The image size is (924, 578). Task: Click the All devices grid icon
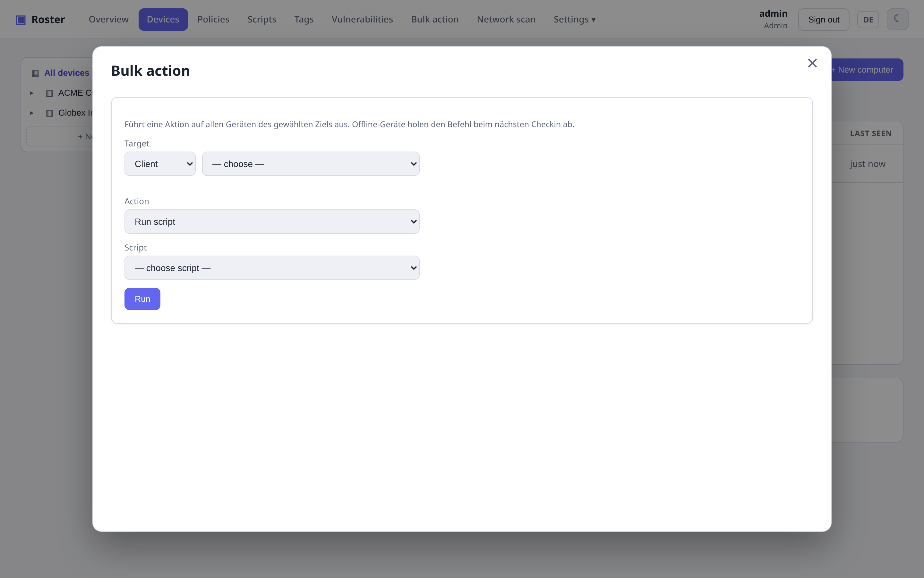tap(35, 73)
